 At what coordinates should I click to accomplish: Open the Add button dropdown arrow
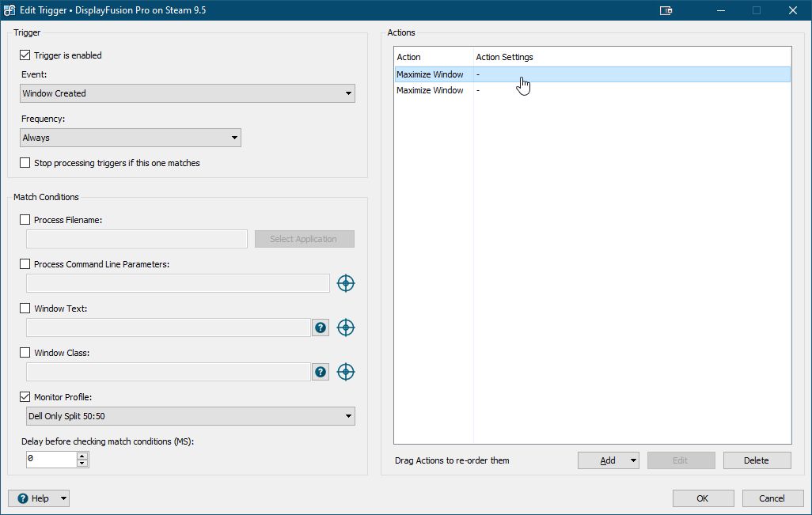coord(633,460)
